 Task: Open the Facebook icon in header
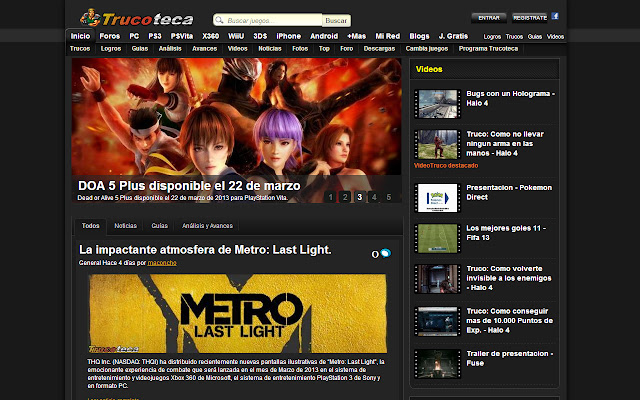point(555,16)
